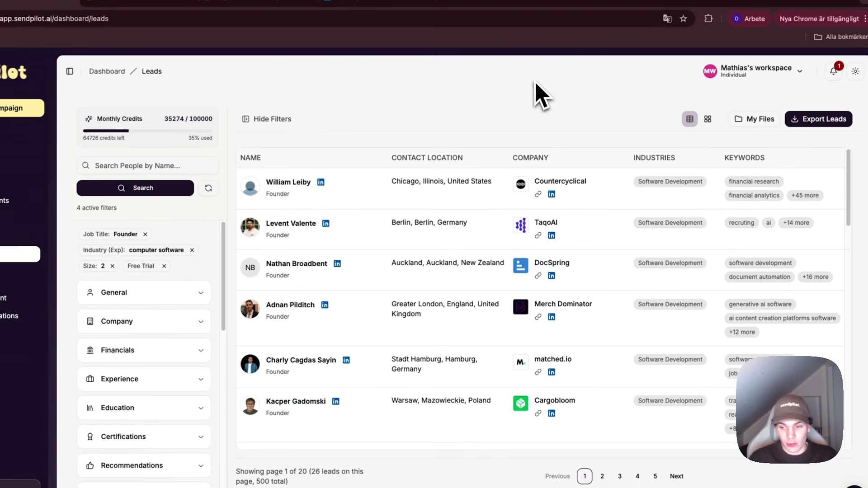Click the leads table scrollbar
The image size is (868, 488).
849,188
